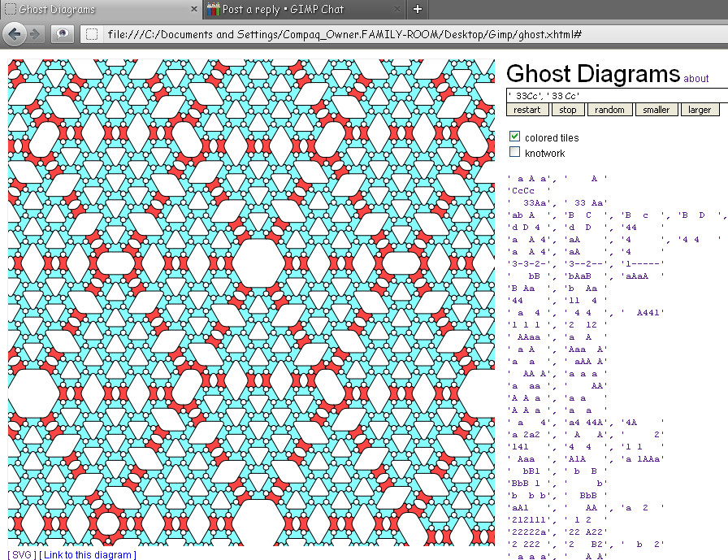Switch to Post a reply GIMP Chat tab

coord(304,9)
